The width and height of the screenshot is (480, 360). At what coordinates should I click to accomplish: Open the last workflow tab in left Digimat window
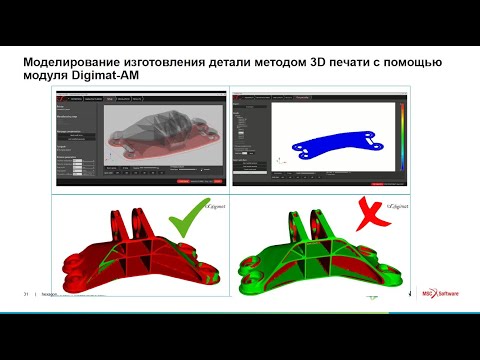[137, 99]
